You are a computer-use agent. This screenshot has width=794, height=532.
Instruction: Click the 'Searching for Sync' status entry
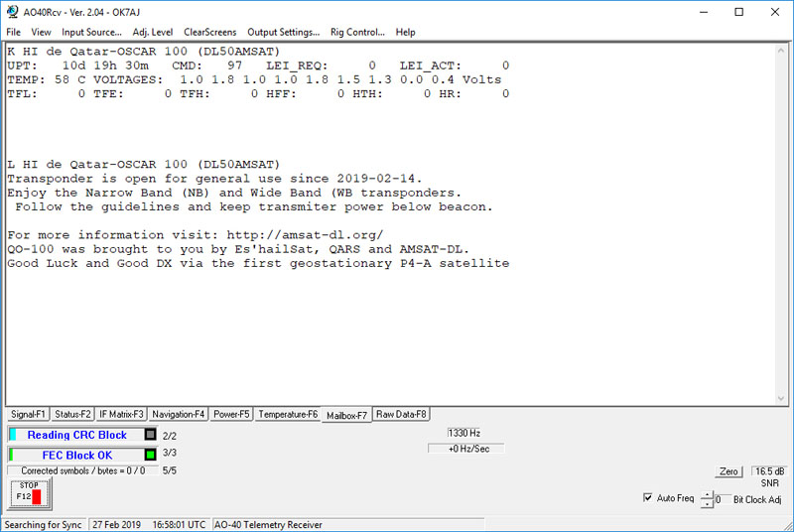[x=44, y=524]
